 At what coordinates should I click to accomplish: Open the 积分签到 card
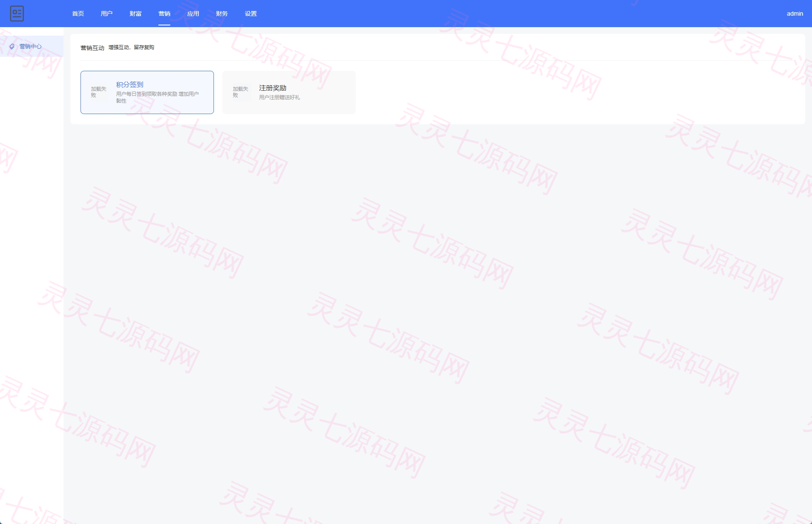tap(147, 92)
